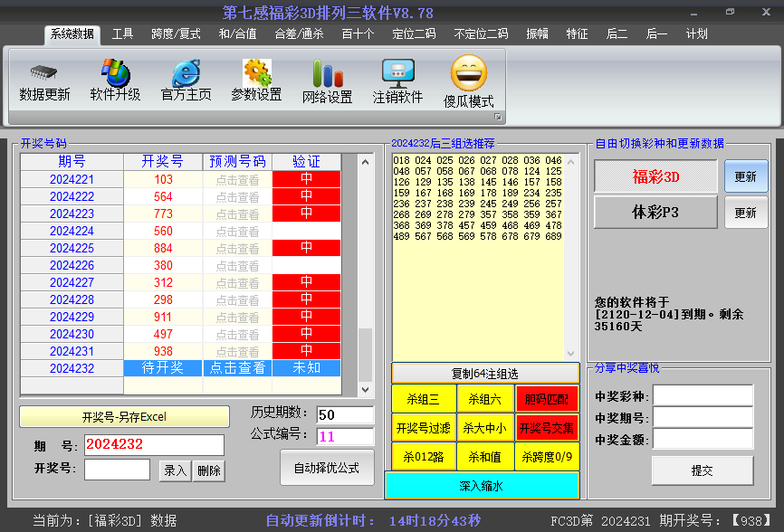Click 开奖号-另存Excel button
The image size is (784, 532).
point(125,416)
